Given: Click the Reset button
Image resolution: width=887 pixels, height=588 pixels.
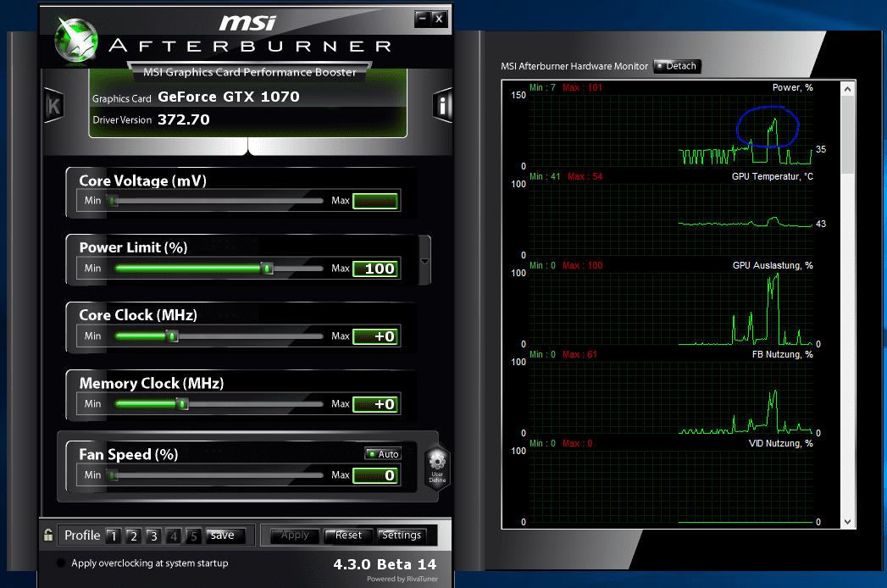Looking at the screenshot, I should (348, 535).
